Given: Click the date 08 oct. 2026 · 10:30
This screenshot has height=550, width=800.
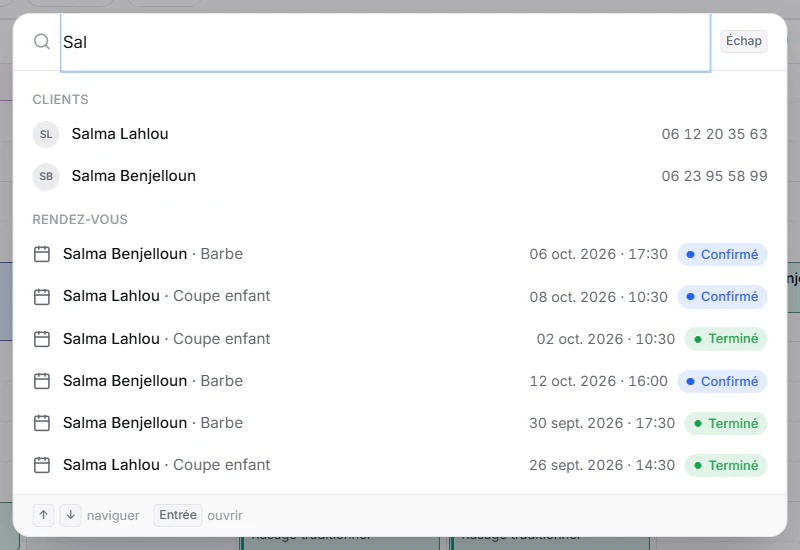Looking at the screenshot, I should 598,296.
